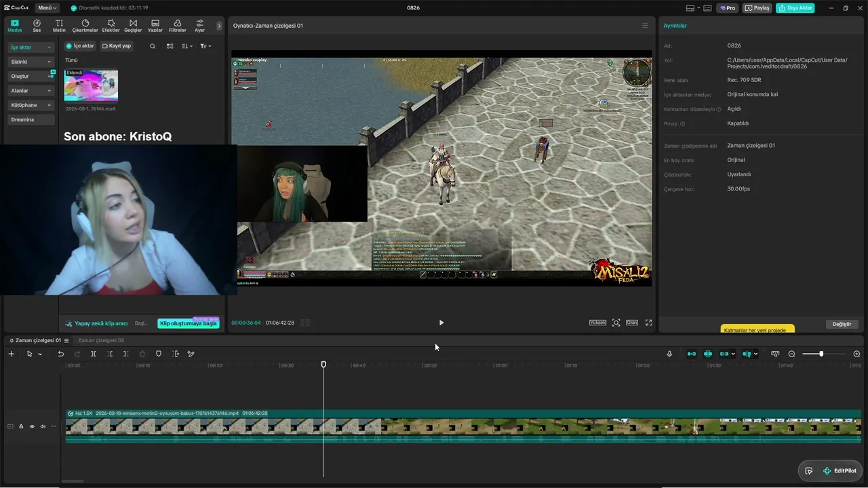Open the Ayar adjustment tab

199,26
